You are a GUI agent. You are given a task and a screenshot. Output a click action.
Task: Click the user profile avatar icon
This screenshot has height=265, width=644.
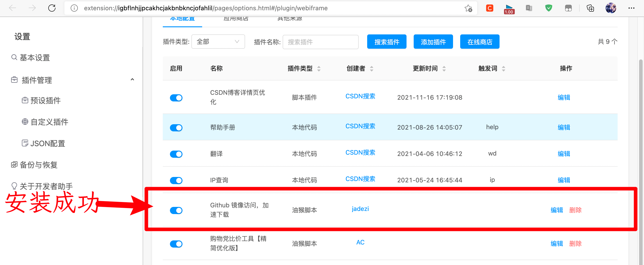(610, 8)
